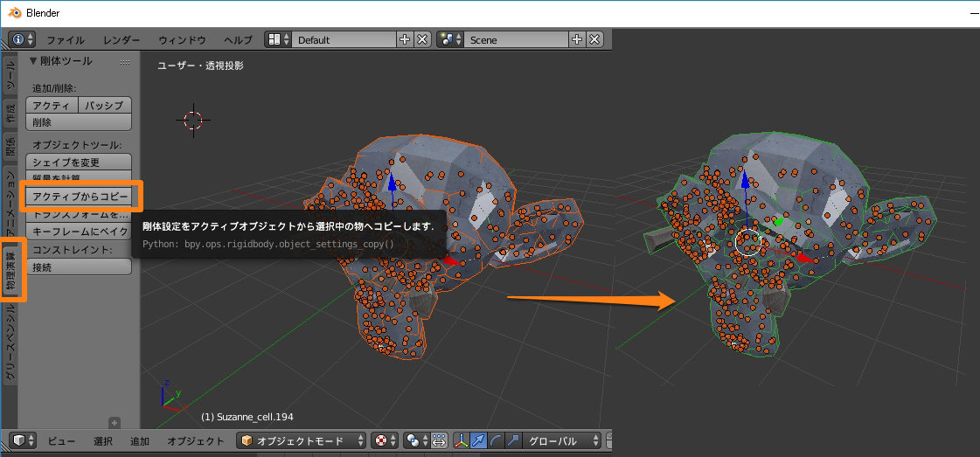Click the コンストレイント: section label
Screen dimensions: 980x457
click(73, 250)
